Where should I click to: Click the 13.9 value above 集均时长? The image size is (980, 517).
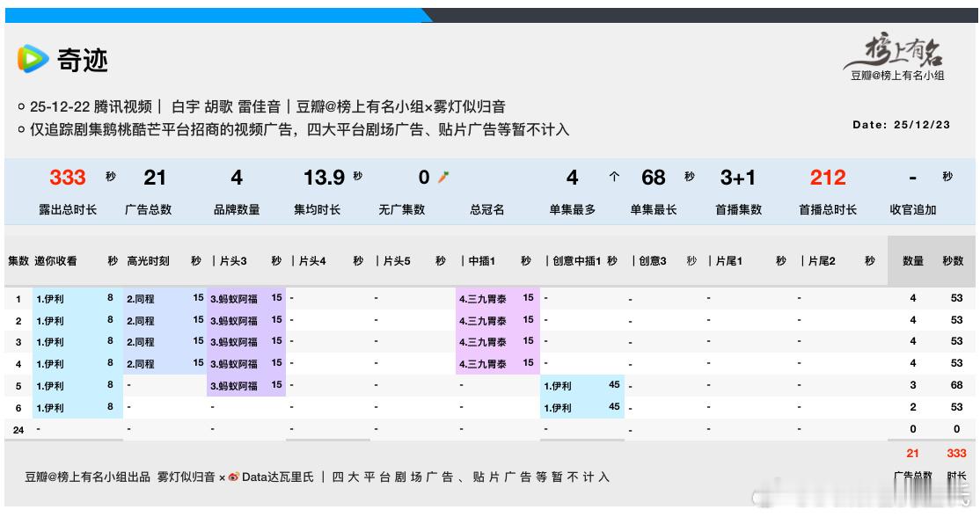click(325, 178)
